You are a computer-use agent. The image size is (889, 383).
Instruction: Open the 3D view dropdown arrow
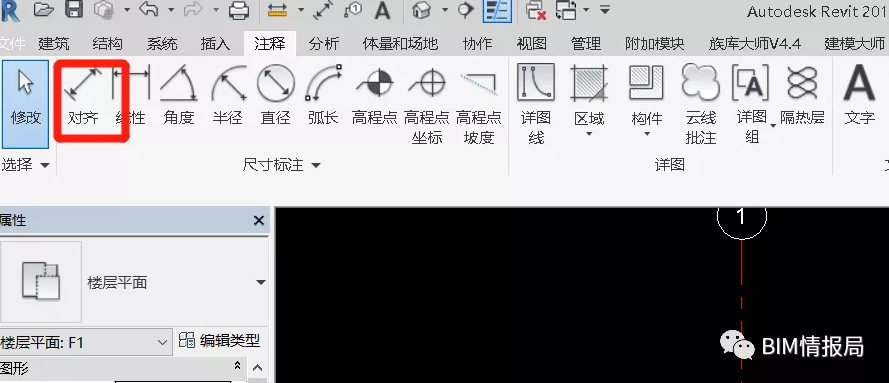(x=444, y=10)
